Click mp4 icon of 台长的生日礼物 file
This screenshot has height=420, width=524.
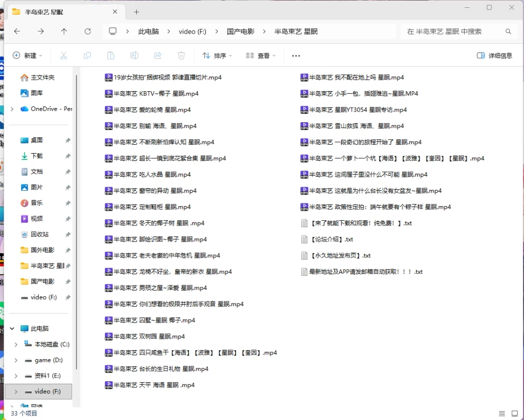[108, 369]
